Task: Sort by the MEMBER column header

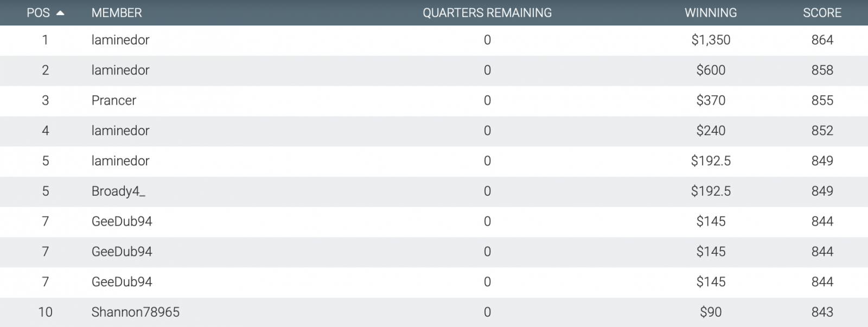Action: pyautogui.click(x=117, y=13)
